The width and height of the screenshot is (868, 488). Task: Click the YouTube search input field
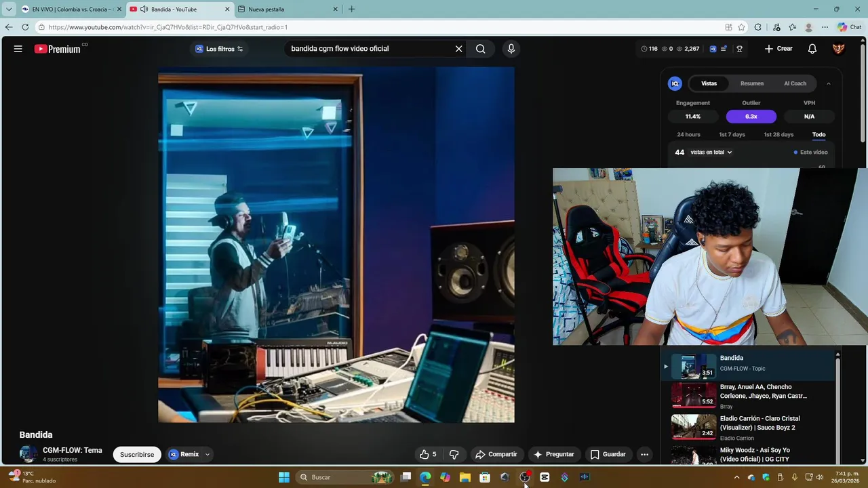(x=370, y=49)
